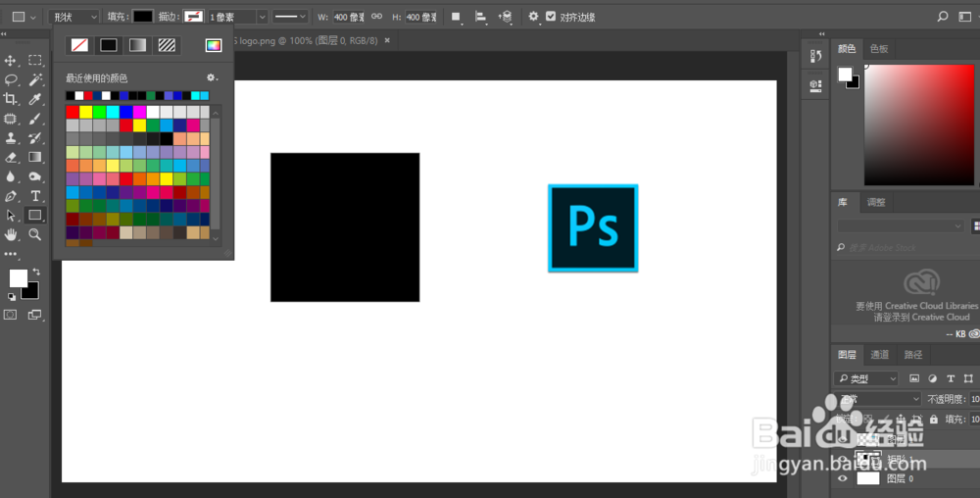Open the 类型 layer filter dropdown
Image resolution: width=980 pixels, height=498 pixels.
tap(866, 378)
